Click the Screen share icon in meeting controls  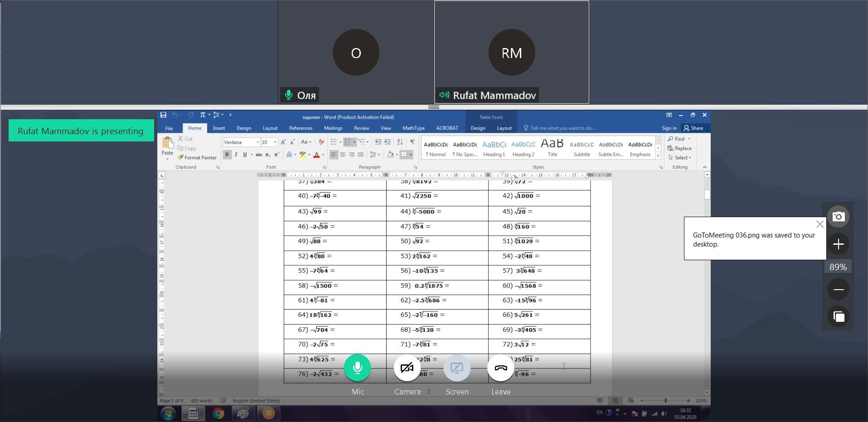[457, 368]
